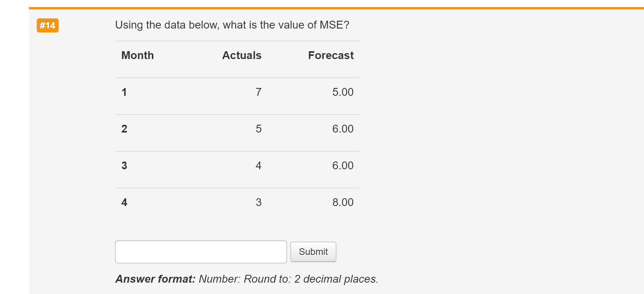This screenshot has height=294, width=644.
Task: Click the orange #14 question badge
Action: pyautogui.click(x=47, y=26)
